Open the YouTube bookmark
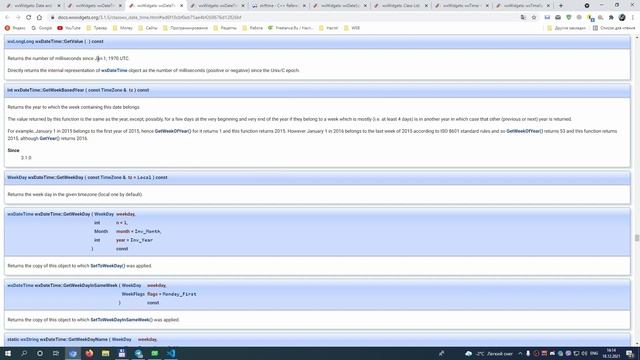 coord(69,28)
